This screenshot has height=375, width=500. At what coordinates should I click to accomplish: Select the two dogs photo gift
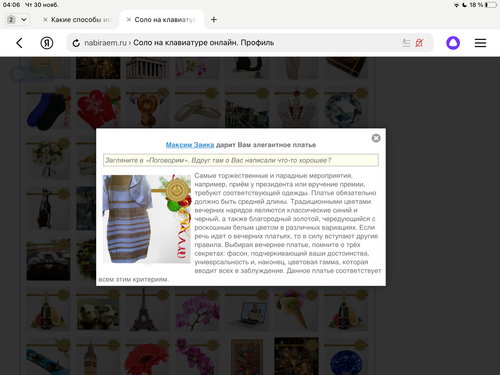tap(98, 309)
